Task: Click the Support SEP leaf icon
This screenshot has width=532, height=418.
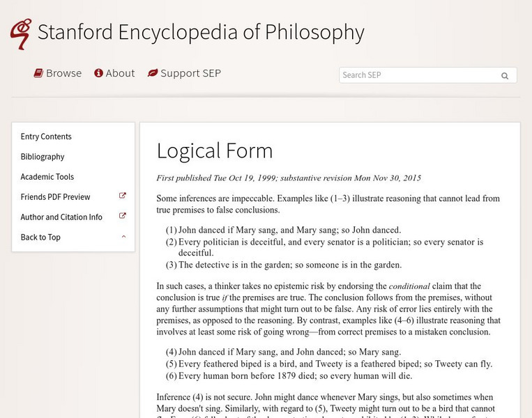Action: click(x=153, y=73)
